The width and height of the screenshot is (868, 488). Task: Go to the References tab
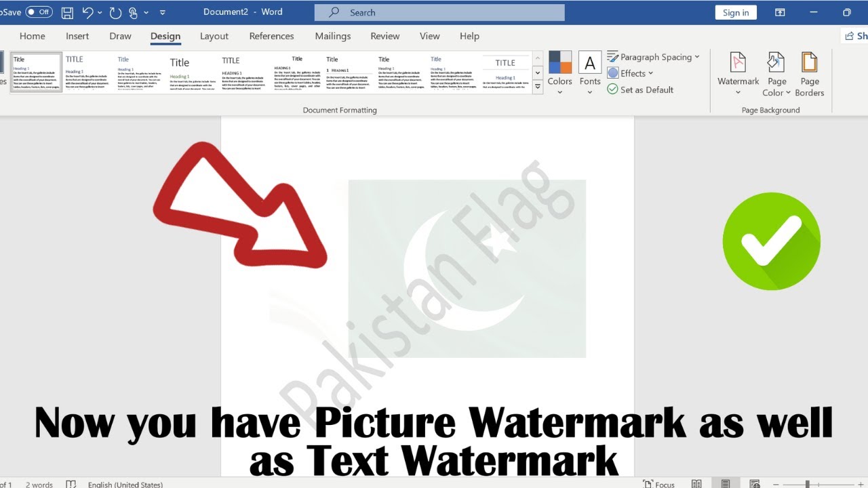(271, 36)
